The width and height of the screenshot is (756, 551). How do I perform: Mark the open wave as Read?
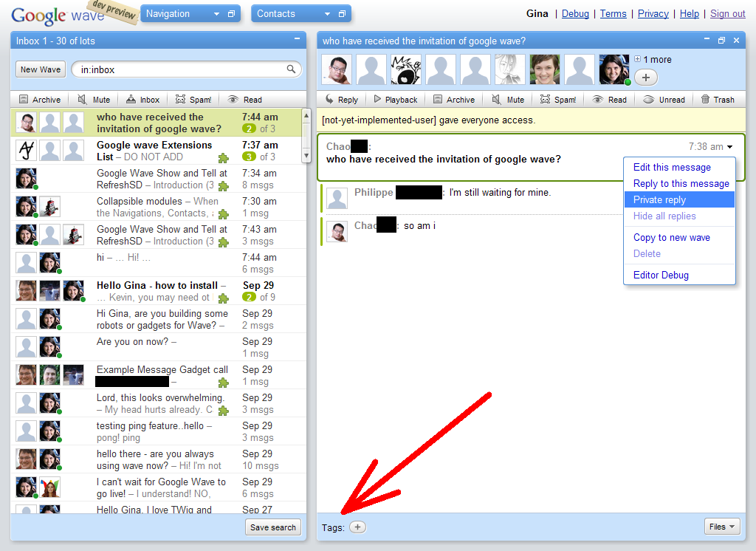click(611, 100)
